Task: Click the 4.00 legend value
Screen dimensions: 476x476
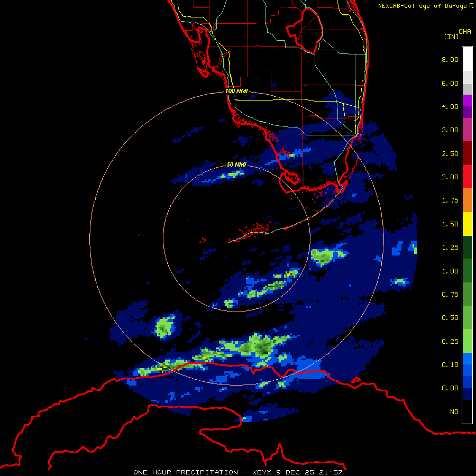Action: pyautogui.click(x=450, y=106)
